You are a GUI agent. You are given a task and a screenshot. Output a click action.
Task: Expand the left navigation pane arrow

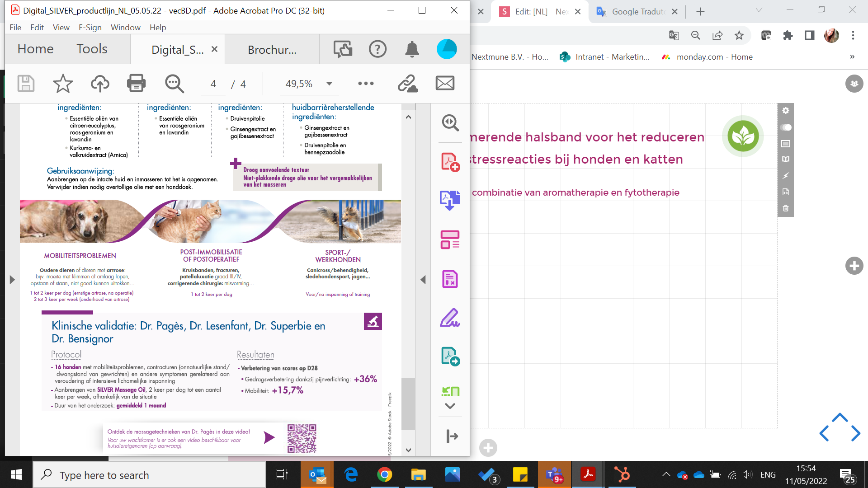[12, 280]
